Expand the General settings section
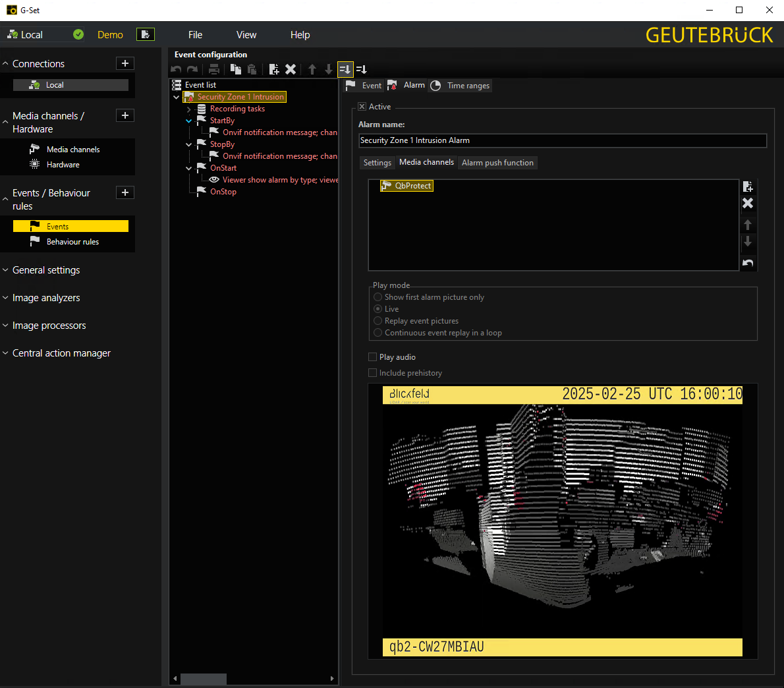This screenshot has width=784, height=688. [46, 270]
